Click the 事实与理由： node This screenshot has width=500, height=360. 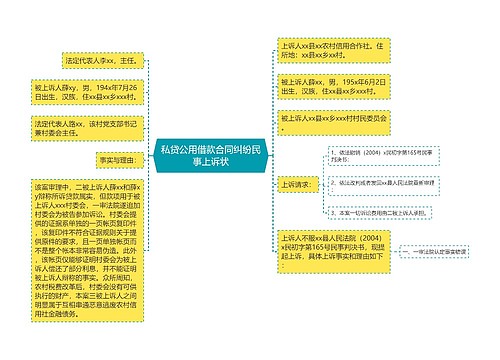120,160
